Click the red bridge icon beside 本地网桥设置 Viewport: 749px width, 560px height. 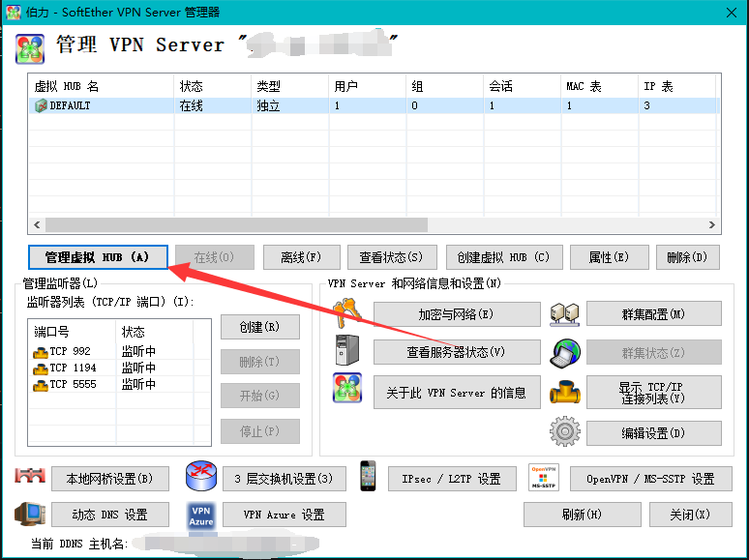point(30,476)
